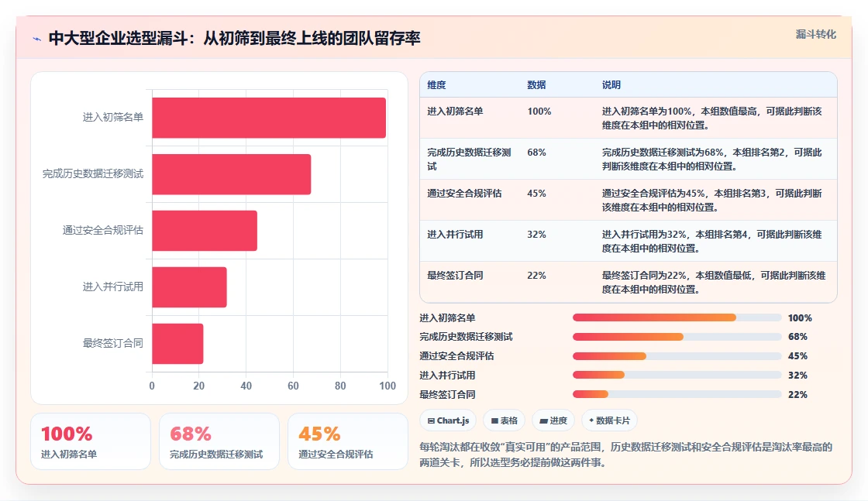Viewport: 868px width, 501px height.
Task: Click the 通过安全合规评估 label in the progress list
Action: [x=456, y=356]
